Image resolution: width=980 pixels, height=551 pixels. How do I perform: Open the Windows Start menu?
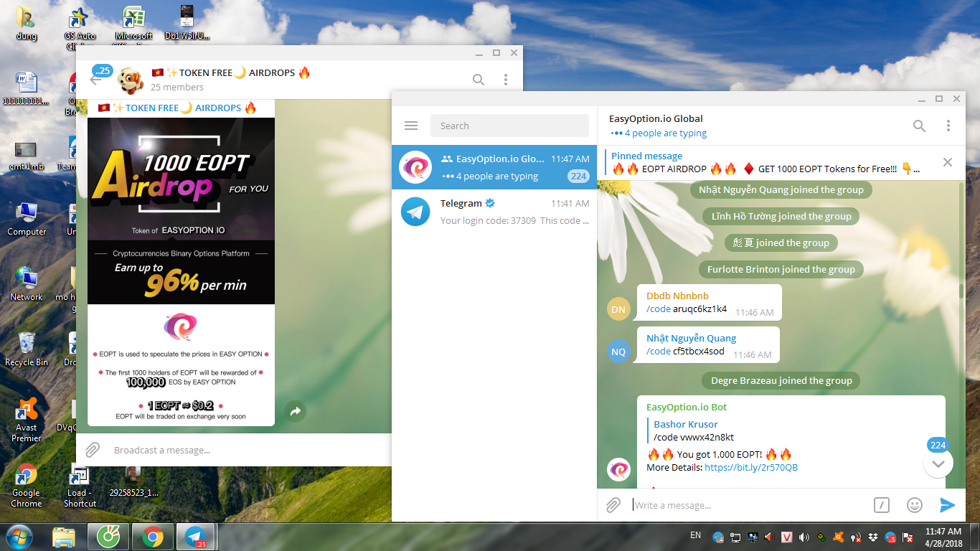pyautogui.click(x=18, y=537)
